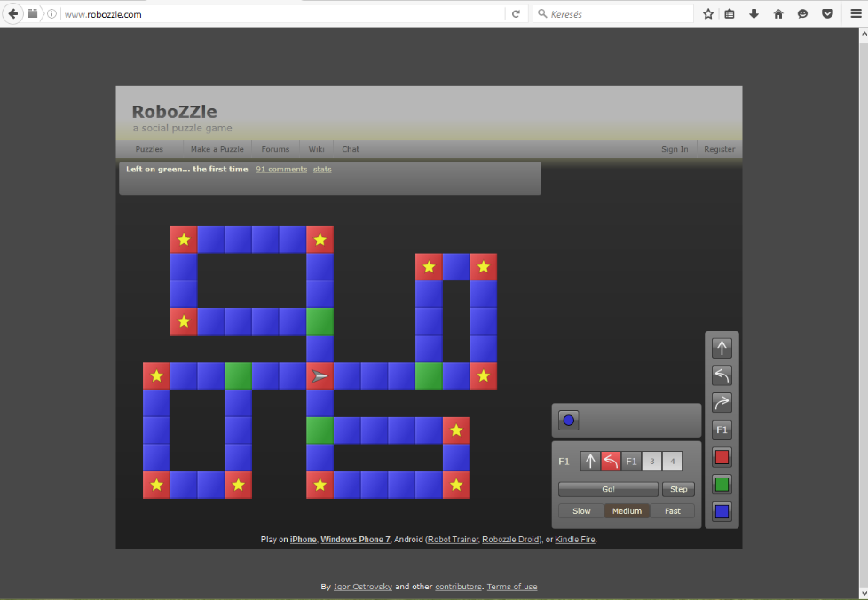Open the puzzle stats link
This screenshot has width=868, height=600.
click(322, 170)
